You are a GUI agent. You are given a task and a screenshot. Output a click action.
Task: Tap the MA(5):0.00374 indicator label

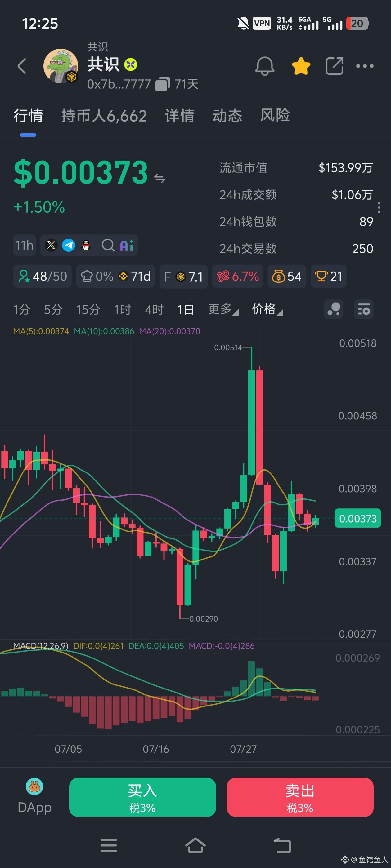41,331
